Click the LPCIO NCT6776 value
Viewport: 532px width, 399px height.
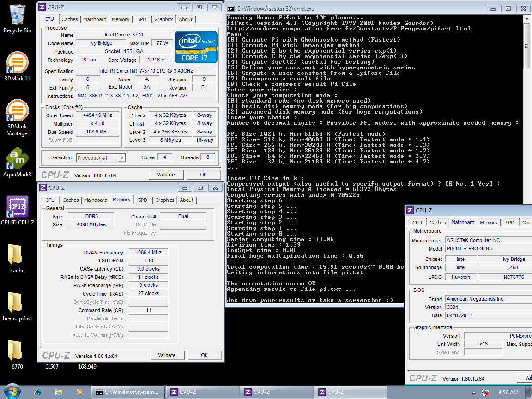pos(505,277)
